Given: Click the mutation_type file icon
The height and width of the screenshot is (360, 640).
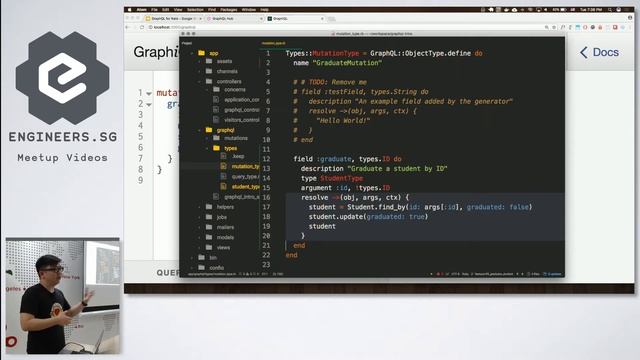Looking at the screenshot, I should tap(224, 166).
